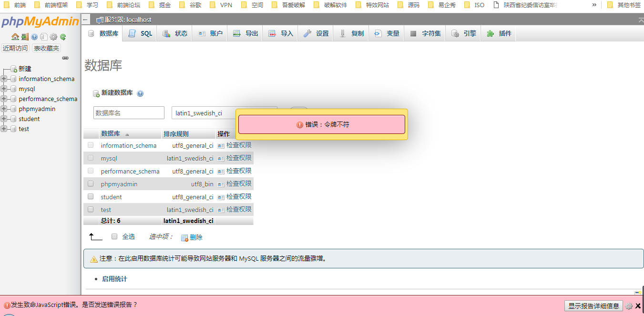This screenshot has height=316, width=644.
Task: Click 表收藏夹 favorites button
Action: pos(46,48)
